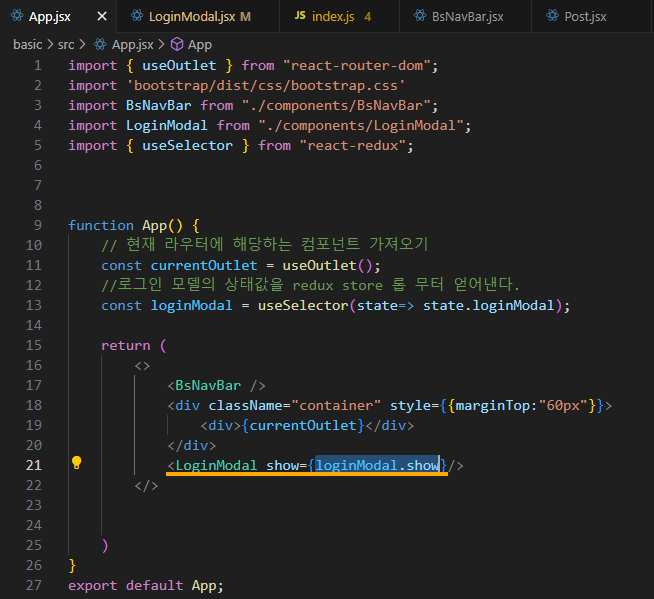Open the App.jsx breadcrumb dropdown
654x599 pixels.
click(x=132, y=44)
